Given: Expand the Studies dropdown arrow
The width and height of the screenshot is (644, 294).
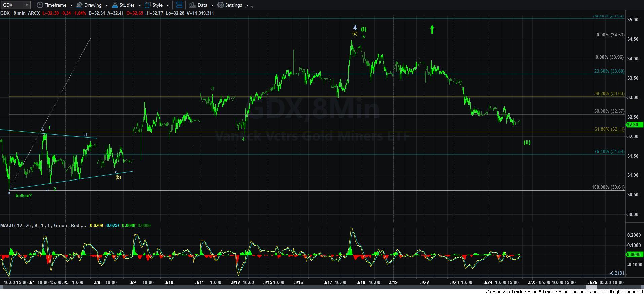Looking at the screenshot, I should pyautogui.click(x=140, y=5).
